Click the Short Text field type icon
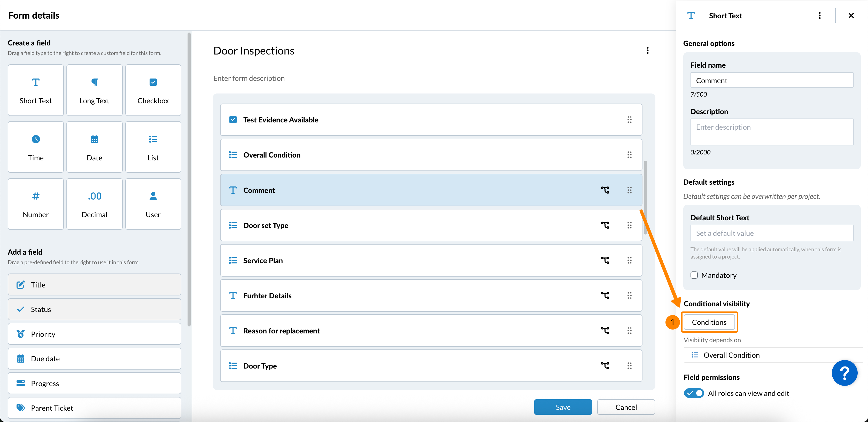The width and height of the screenshot is (868, 422). (36, 82)
